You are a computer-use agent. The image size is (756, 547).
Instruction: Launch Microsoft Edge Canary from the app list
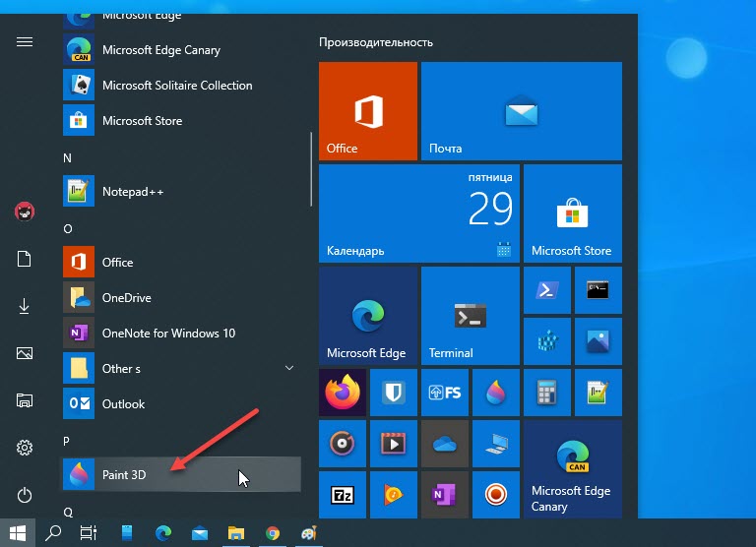point(181,50)
